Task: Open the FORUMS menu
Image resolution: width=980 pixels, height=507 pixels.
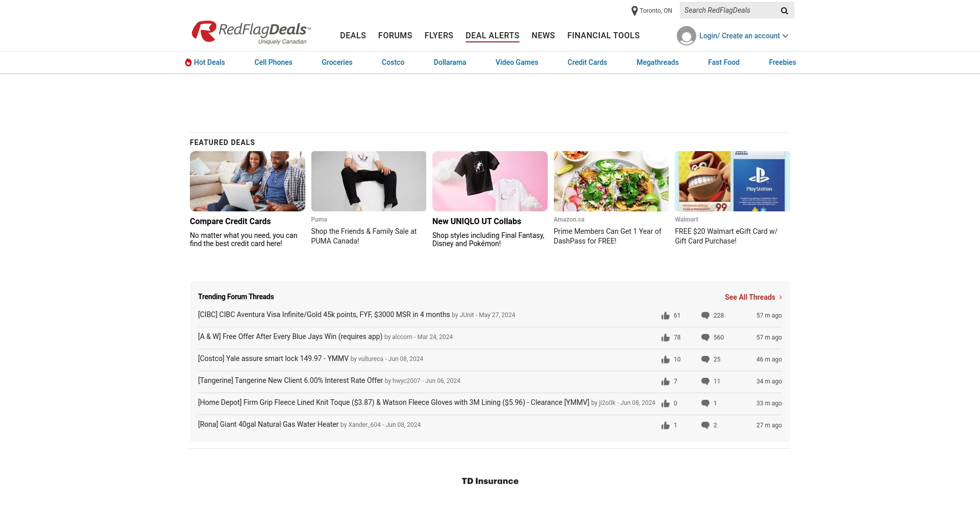Action: point(395,35)
